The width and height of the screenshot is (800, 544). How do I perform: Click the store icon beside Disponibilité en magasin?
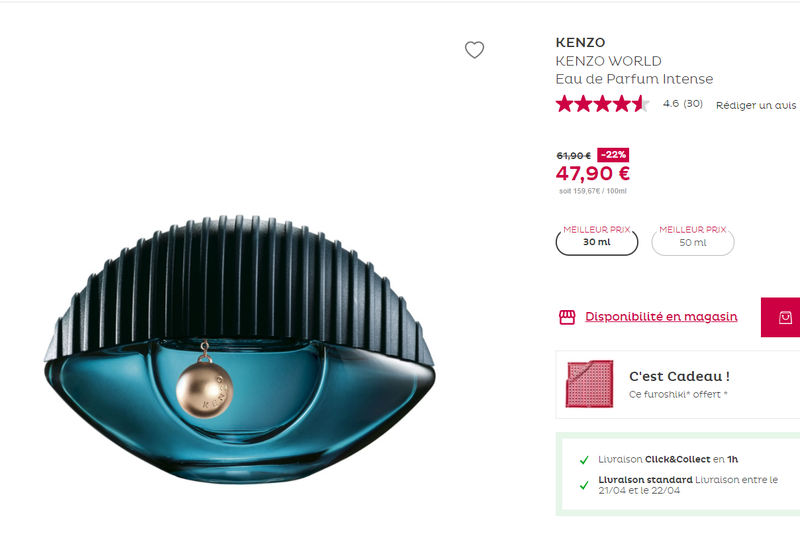pos(567,317)
